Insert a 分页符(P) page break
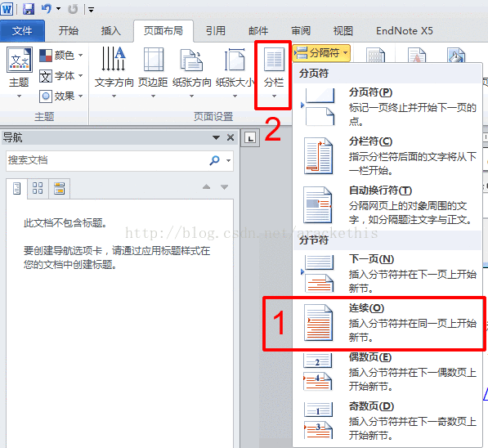 (x=387, y=107)
